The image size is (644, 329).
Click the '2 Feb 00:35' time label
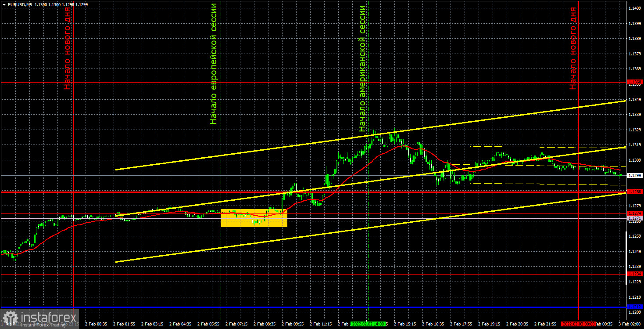[x=96, y=324]
